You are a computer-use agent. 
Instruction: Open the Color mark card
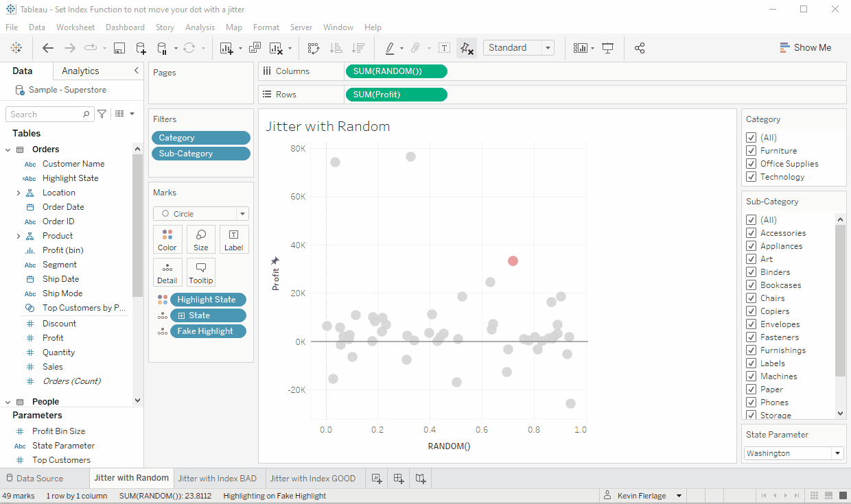point(167,240)
